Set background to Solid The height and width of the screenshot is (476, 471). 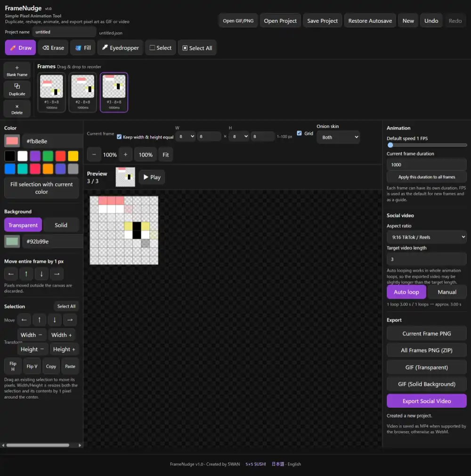pos(61,225)
